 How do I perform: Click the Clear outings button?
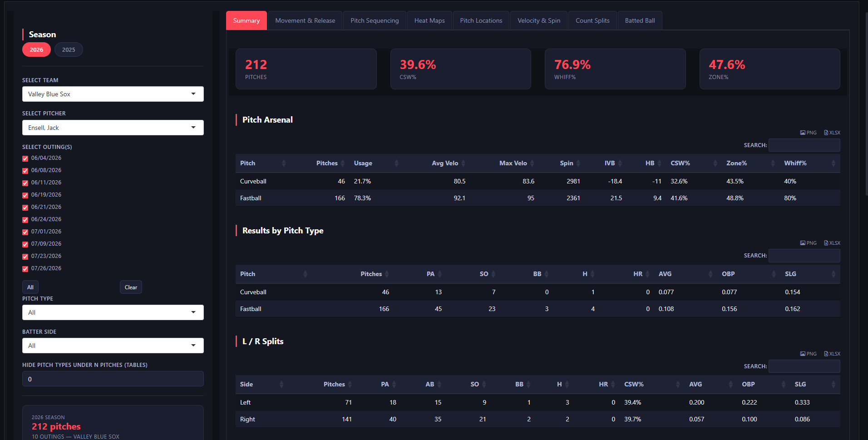coord(131,287)
